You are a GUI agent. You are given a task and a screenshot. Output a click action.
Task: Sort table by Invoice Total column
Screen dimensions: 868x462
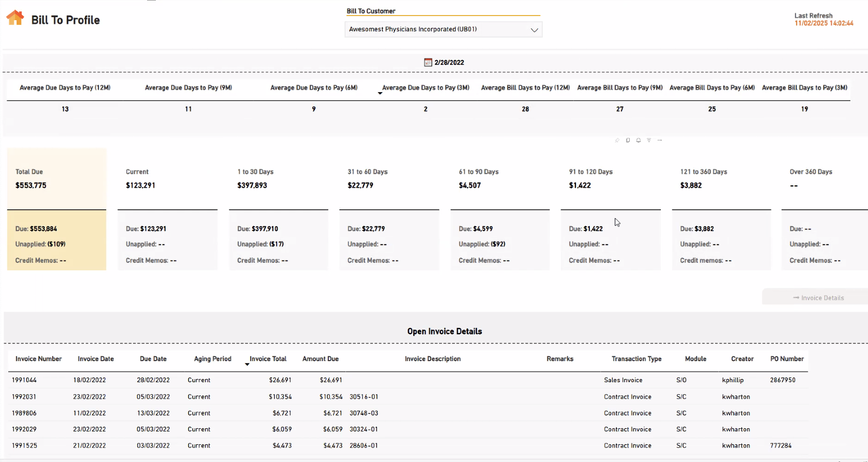268,358
